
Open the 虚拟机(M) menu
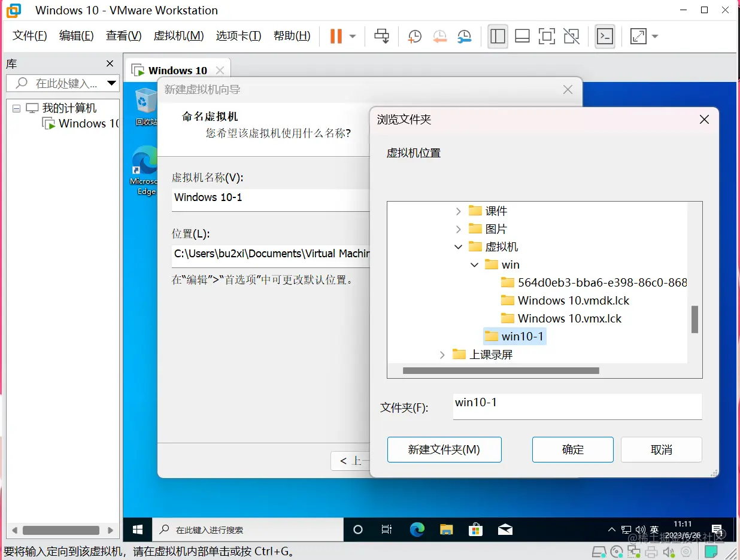click(x=178, y=36)
